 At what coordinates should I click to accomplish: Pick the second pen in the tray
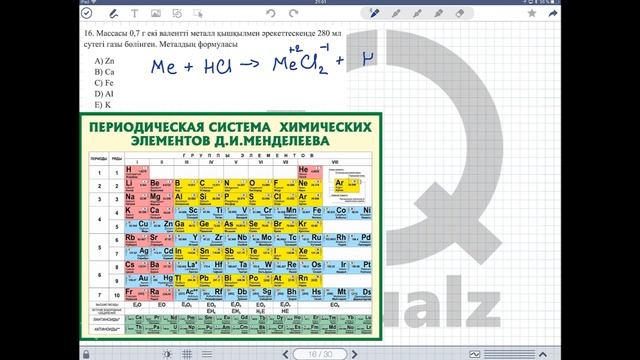pos(396,13)
